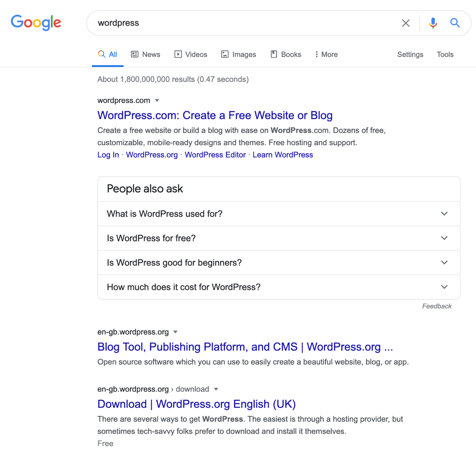Click the 'Free' label under the Download result
476x450 pixels.
tap(105, 443)
